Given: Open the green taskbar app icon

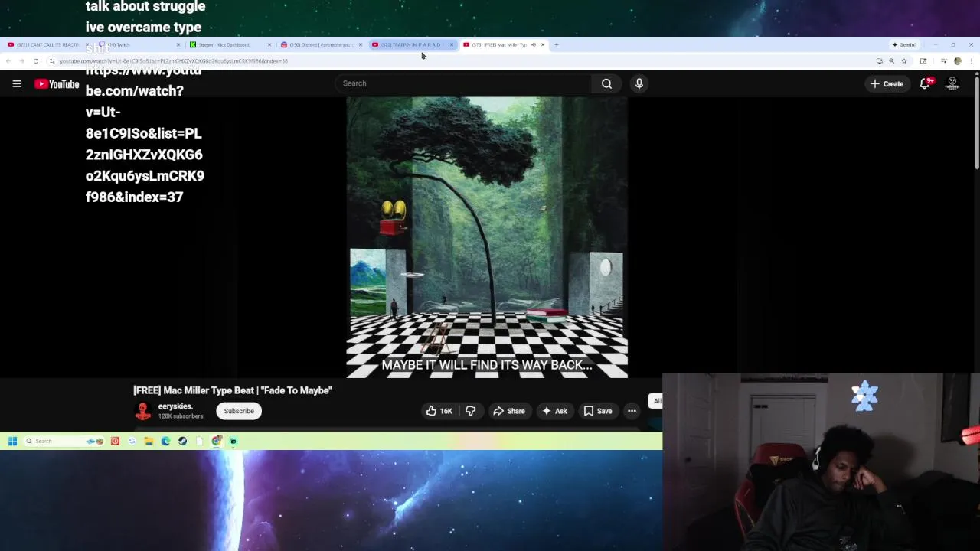Looking at the screenshot, I should tap(233, 441).
